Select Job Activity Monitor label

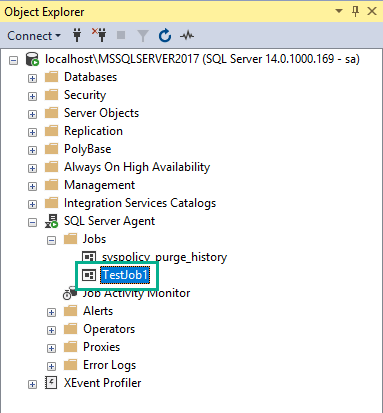point(136,293)
